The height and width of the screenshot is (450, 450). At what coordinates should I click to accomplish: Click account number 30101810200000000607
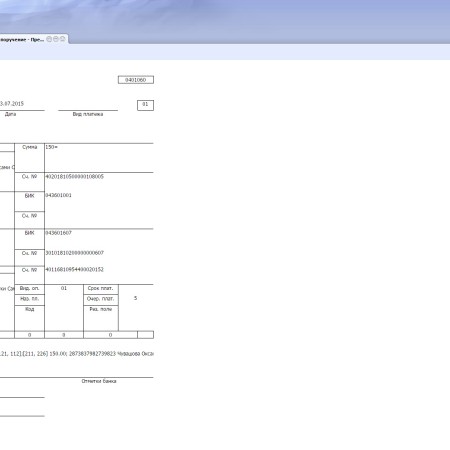[x=74, y=253]
